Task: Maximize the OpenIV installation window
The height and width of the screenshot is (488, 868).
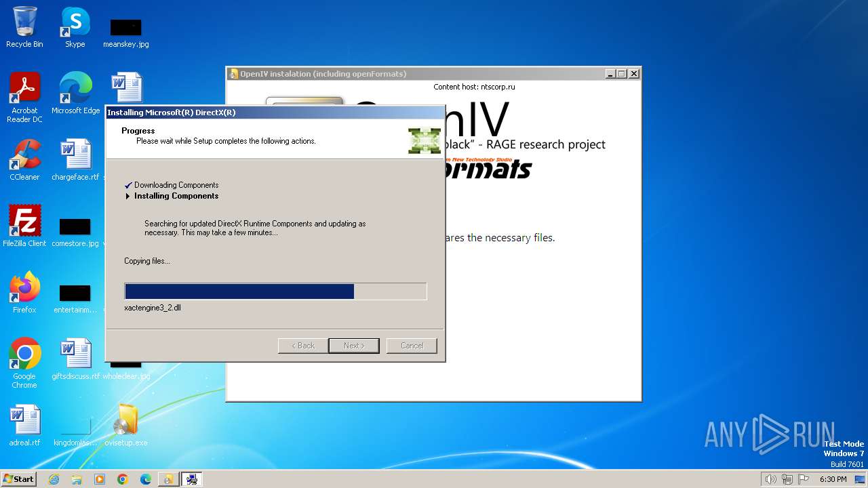Action: pos(622,74)
